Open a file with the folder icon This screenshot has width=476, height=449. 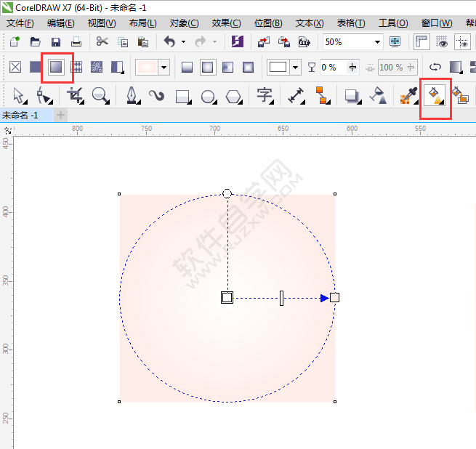pos(35,41)
